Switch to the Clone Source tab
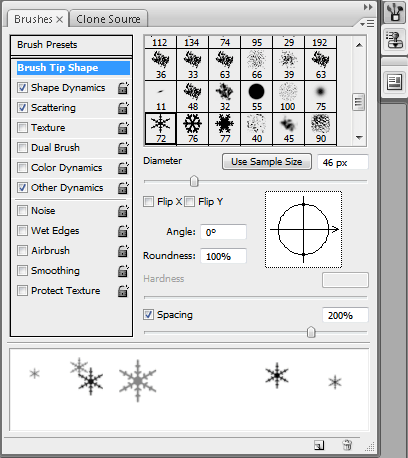 tap(108, 19)
